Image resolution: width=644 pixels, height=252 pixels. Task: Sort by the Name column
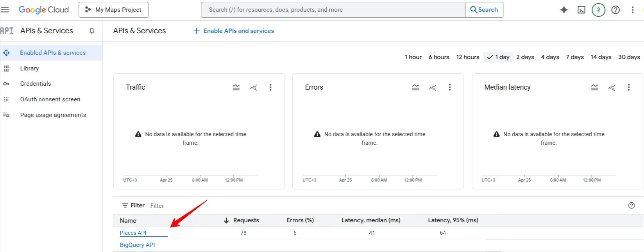(128, 221)
